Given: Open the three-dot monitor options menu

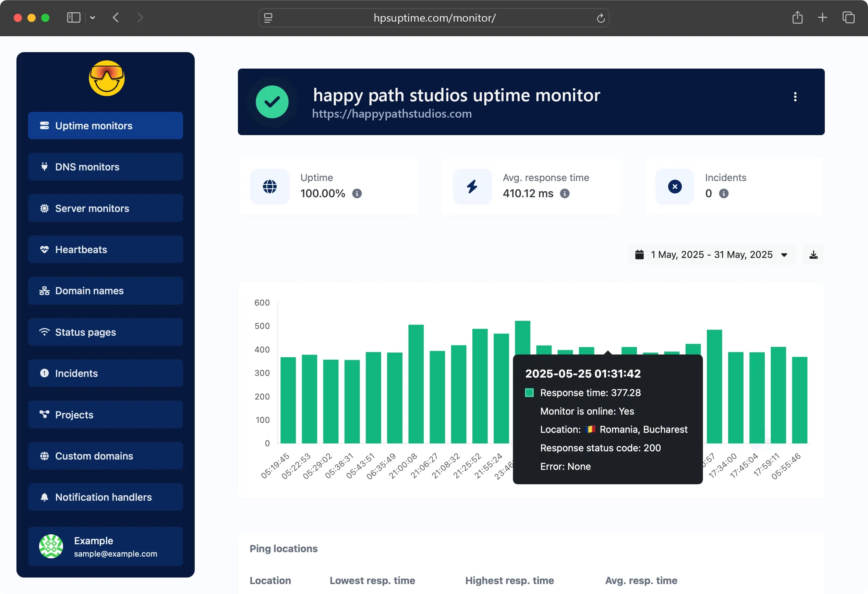Looking at the screenshot, I should pos(796,97).
